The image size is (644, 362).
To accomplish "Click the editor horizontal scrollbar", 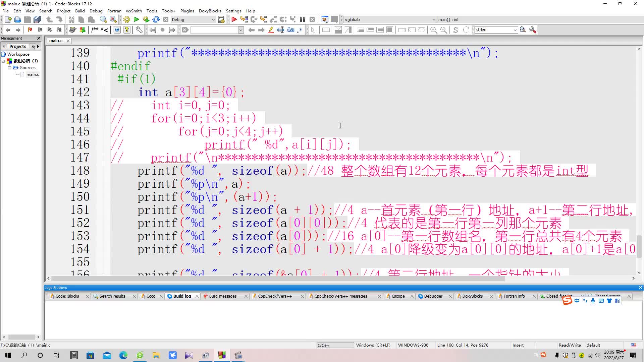I will [x=278, y=279].
